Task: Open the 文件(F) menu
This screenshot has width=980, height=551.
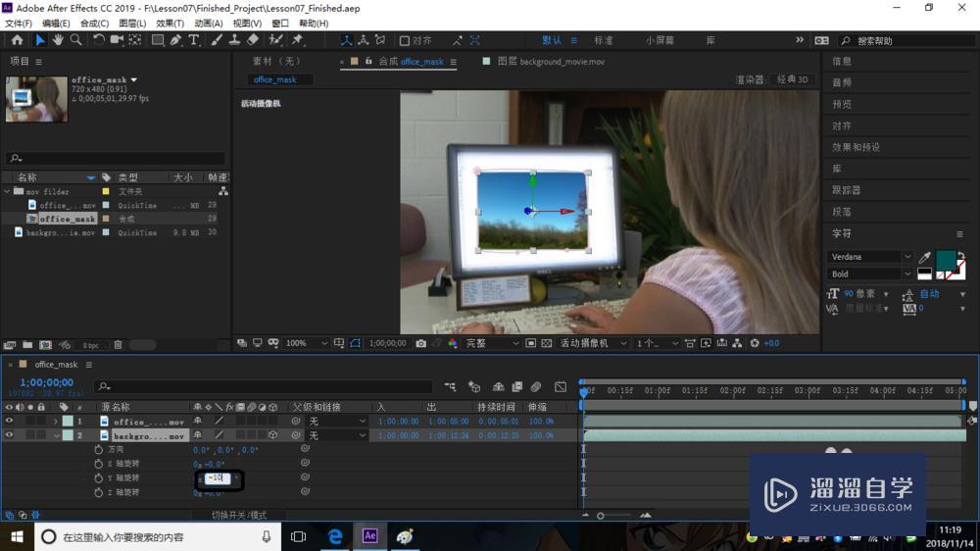Action: pos(18,24)
